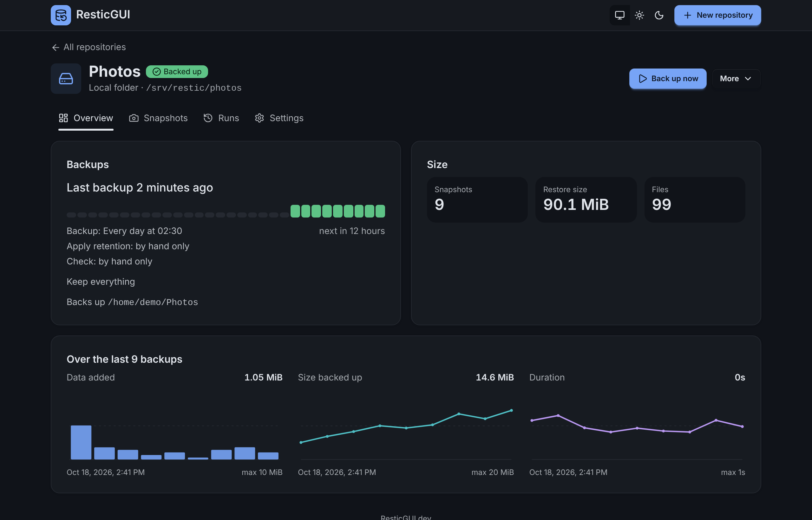
Task: Click "next in 12 hours" text
Action: 352,231
